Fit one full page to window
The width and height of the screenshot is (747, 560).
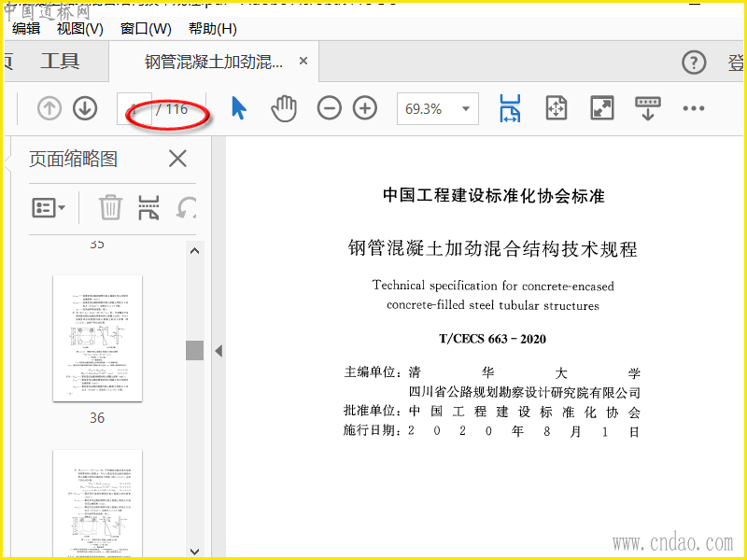556,108
